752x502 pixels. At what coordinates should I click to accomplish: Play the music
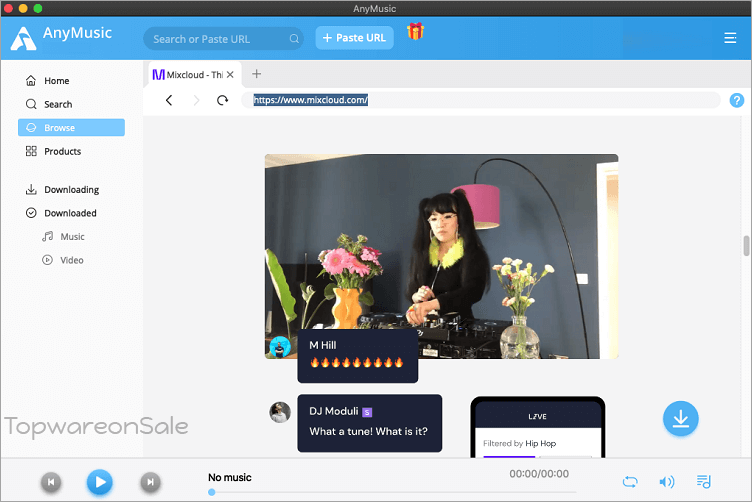(x=100, y=482)
